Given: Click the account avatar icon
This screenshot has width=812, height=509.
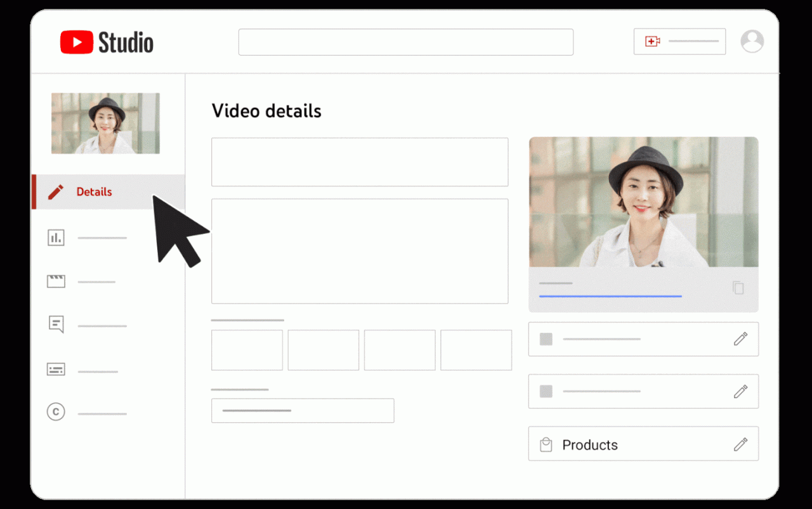Looking at the screenshot, I should click(752, 41).
